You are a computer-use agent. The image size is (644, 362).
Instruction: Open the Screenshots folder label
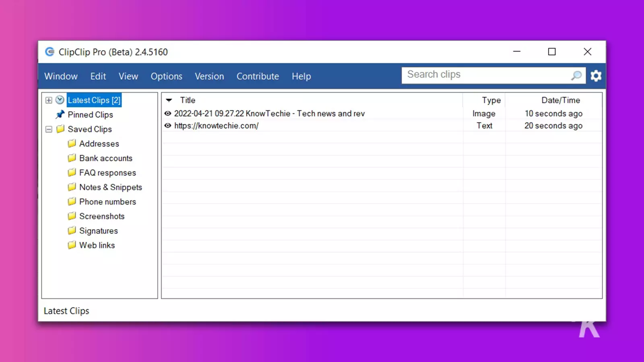tap(102, 216)
